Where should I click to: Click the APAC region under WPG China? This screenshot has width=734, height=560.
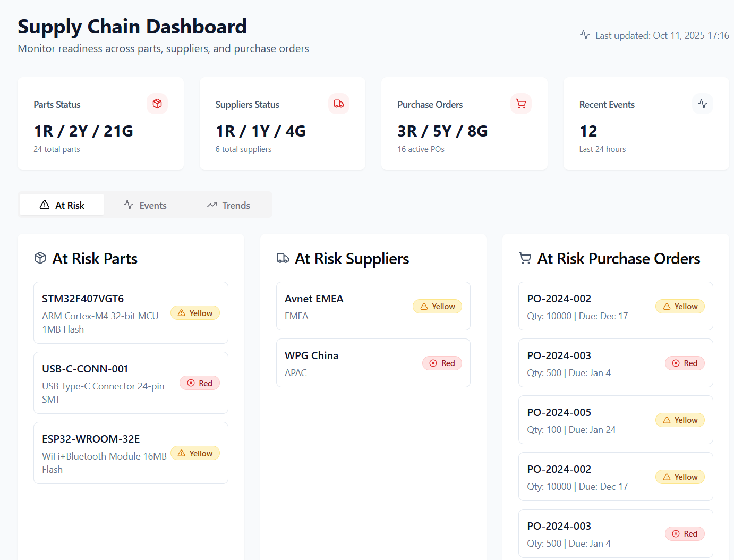pos(296,372)
